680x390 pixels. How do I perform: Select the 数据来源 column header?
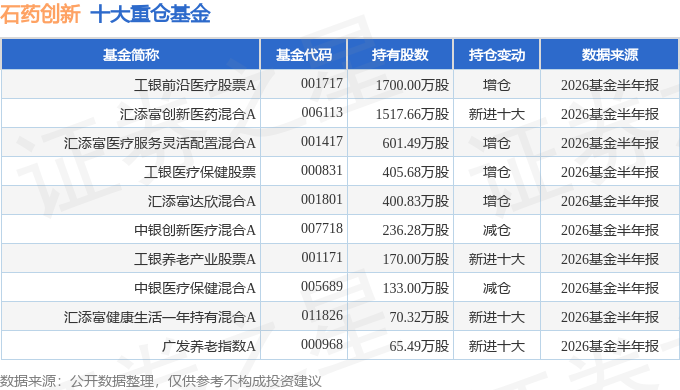[x=609, y=55]
